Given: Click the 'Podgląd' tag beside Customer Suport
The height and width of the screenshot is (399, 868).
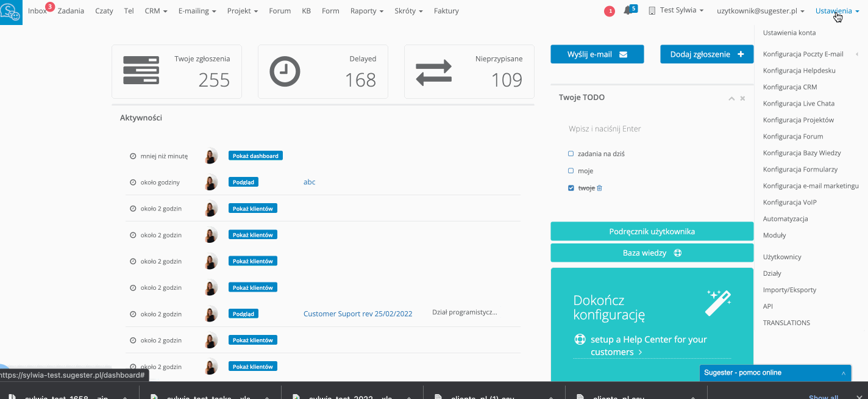Looking at the screenshot, I should [243, 314].
